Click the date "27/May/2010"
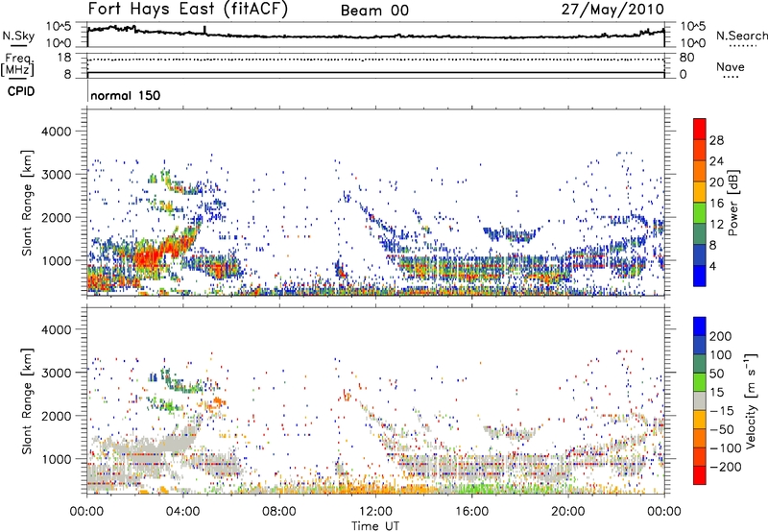The height and width of the screenshot is (532, 768). [x=612, y=10]
